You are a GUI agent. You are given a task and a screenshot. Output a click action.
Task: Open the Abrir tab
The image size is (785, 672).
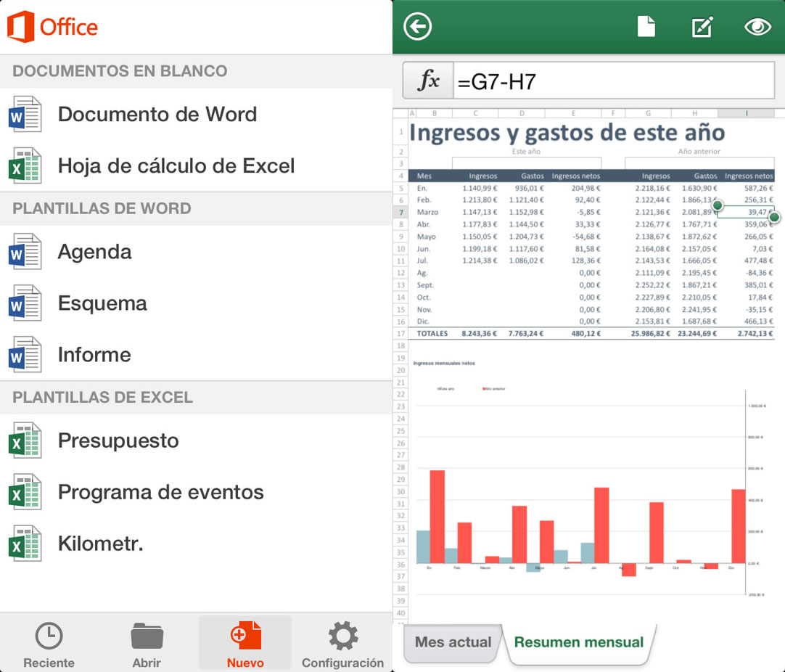pyautogui.click(x=147, y=645)
